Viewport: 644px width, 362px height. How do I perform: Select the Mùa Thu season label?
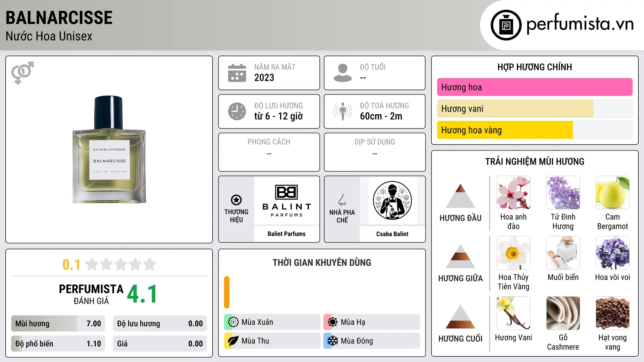(255, 341)
